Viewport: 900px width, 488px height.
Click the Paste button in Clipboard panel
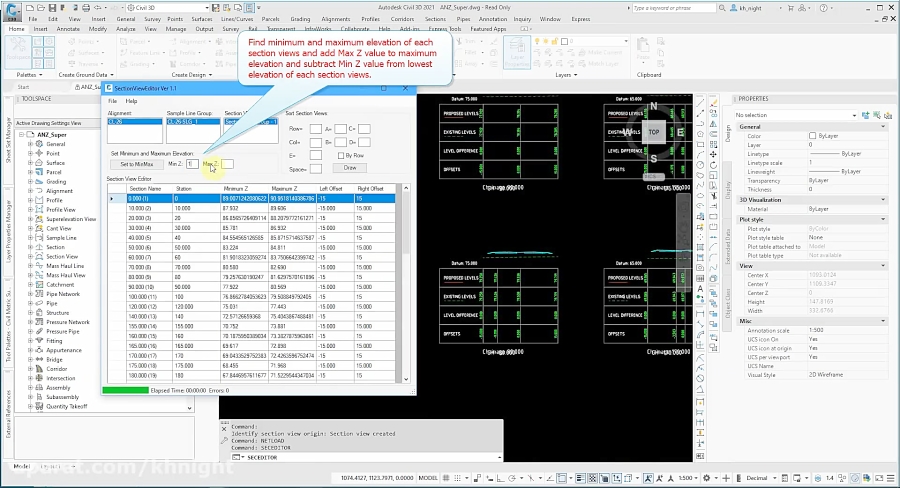(x=643, y=50)
